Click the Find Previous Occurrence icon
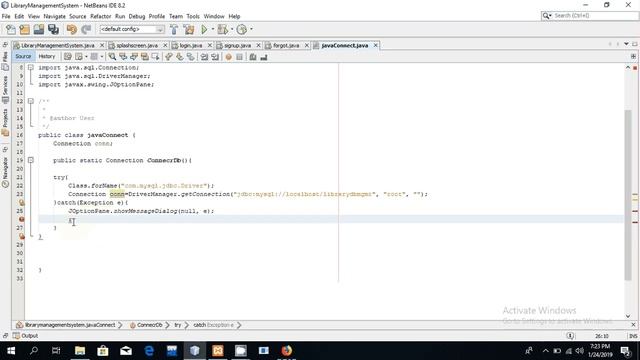Image resolution: width=640 pixels, height=360 pixels. (123, 57)
